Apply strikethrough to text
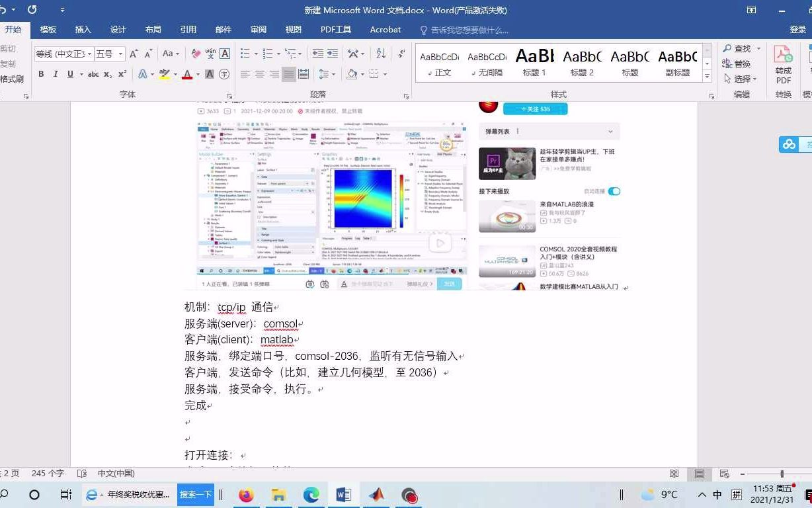 pyautogui.click(x=93, y=74)
